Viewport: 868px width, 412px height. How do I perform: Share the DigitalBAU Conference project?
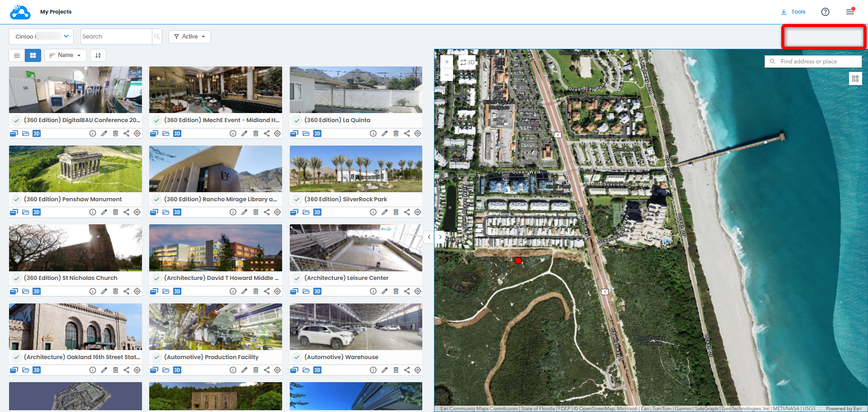[x=127, y=133]
